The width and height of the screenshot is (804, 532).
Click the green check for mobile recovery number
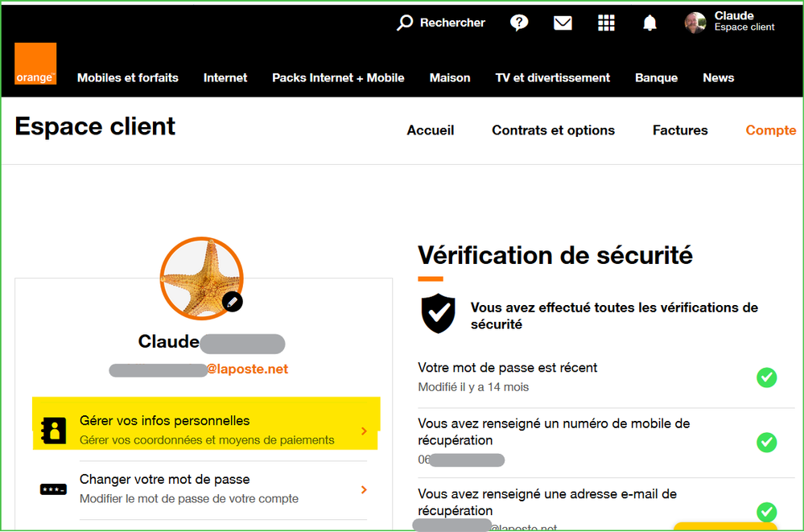[x=766, y=442]
